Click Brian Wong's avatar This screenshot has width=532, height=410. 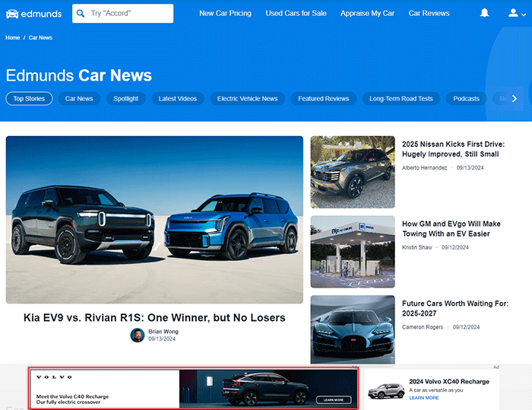[138, 335]
